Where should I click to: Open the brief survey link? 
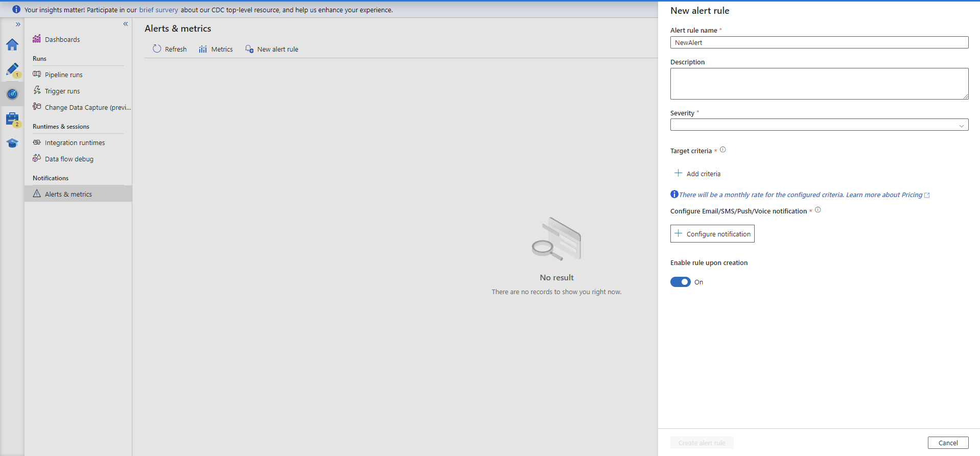click(158, 10)
